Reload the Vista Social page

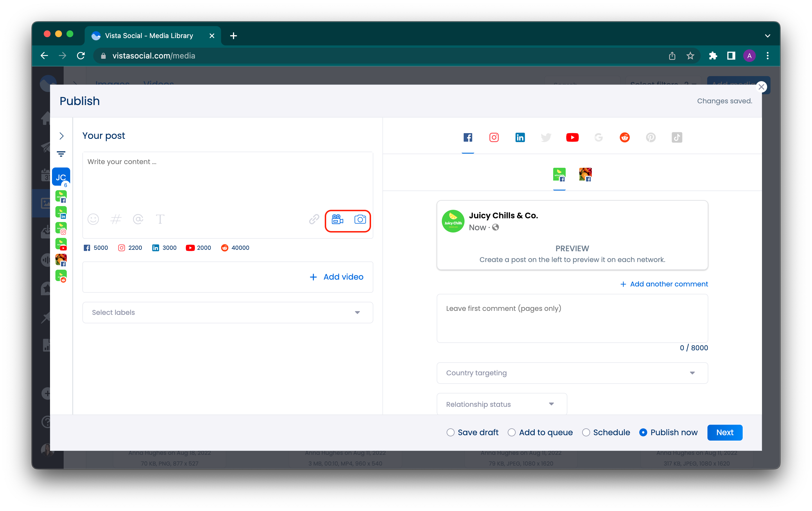[81, 56]
